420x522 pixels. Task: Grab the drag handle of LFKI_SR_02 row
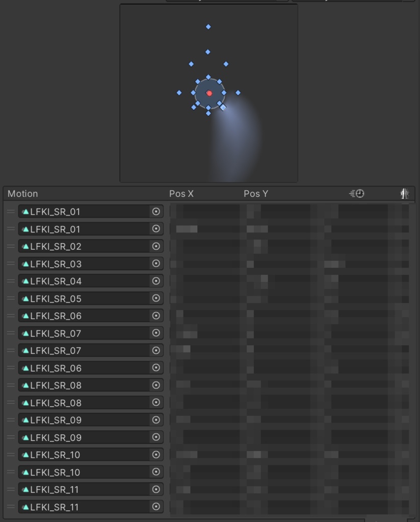11,246
